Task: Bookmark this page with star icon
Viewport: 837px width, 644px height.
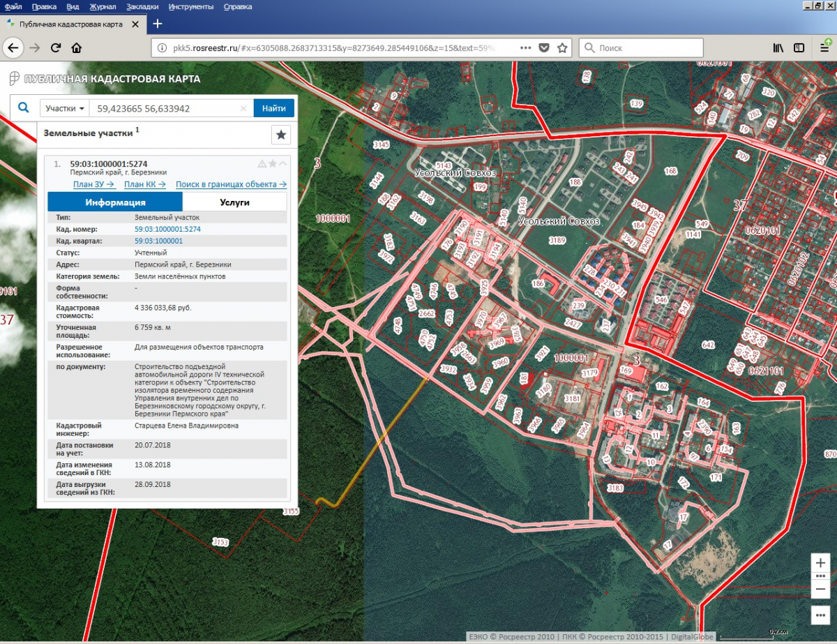Action: click(x=562, y=48)
